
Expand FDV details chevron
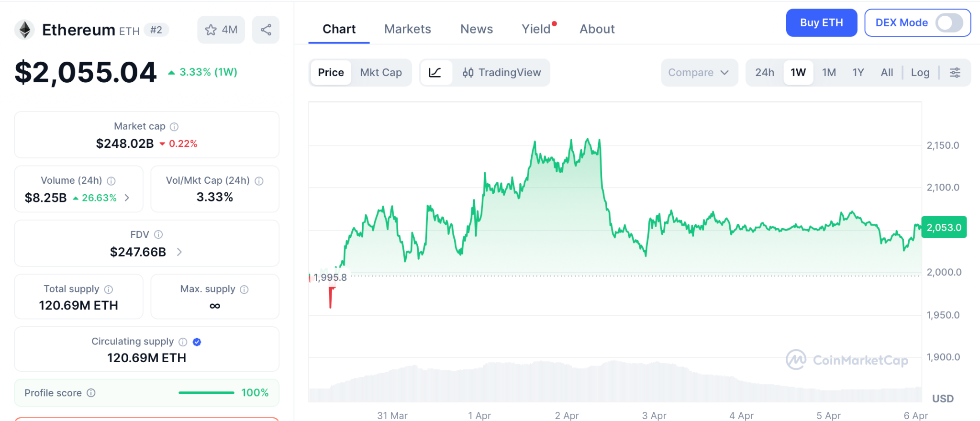179,252
